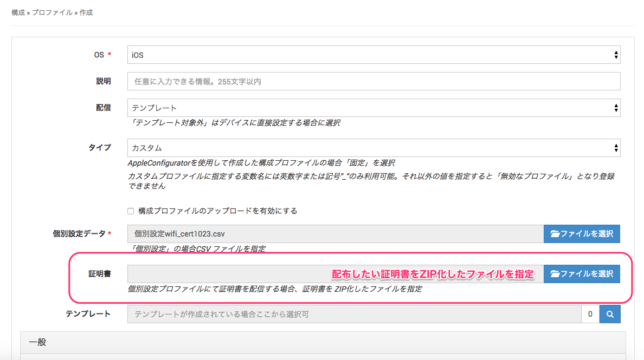Image resolution: width=644 pixels, height=360 pixels.
Task: Open the OS dropdown showing iOS
Action: tap(373, 55)
